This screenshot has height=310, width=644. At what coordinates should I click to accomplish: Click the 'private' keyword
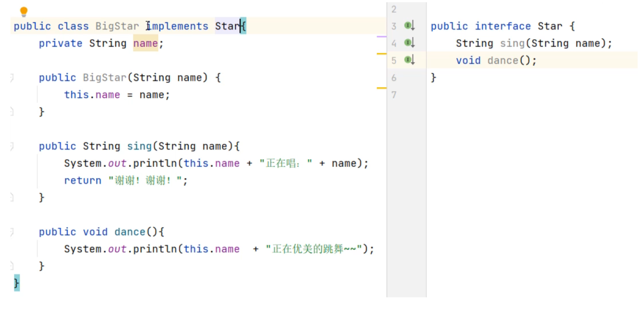[61, 43]
